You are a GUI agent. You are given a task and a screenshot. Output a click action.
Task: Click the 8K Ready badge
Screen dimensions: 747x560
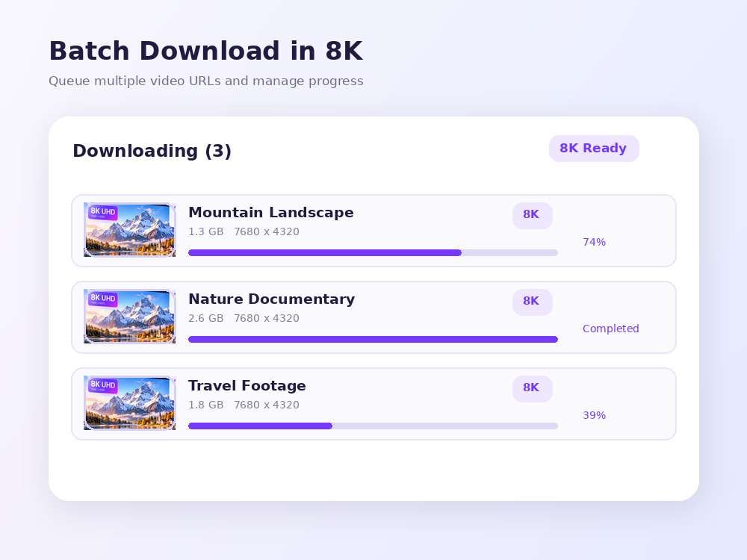point(594,149)
